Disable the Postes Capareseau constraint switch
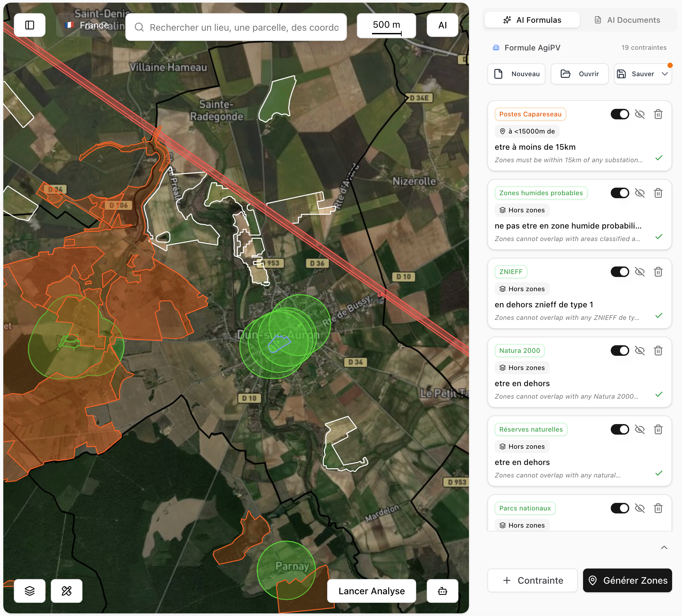This screenshot has width=682, height=616. [620, 114]
